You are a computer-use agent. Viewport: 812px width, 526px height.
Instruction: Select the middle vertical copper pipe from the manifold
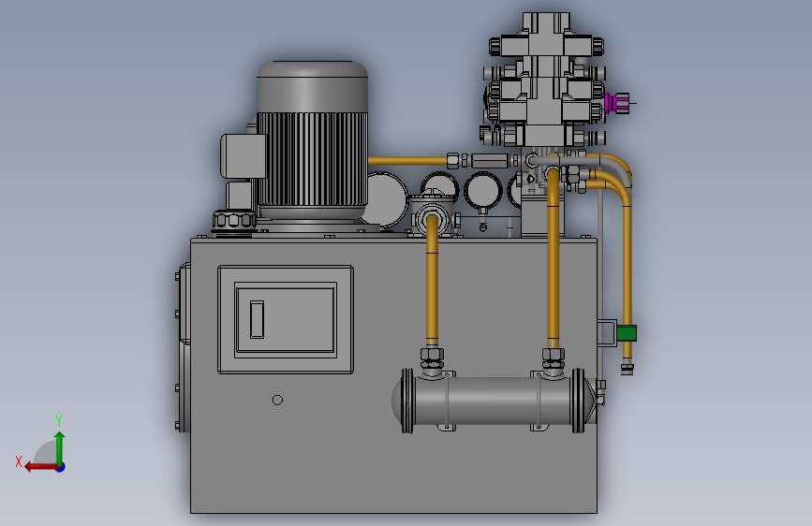coord(554,259)
